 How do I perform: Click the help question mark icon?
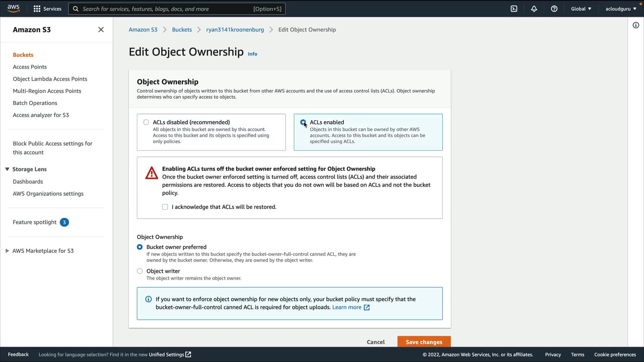[x=554, y=9]
